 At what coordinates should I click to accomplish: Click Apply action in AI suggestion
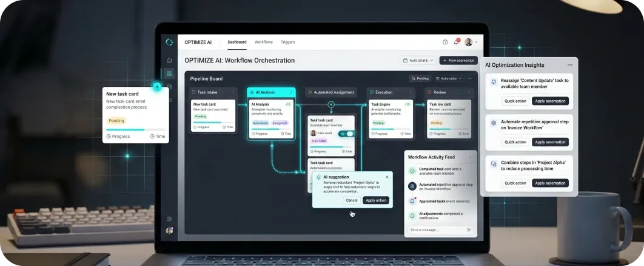[x=375, y=200]
